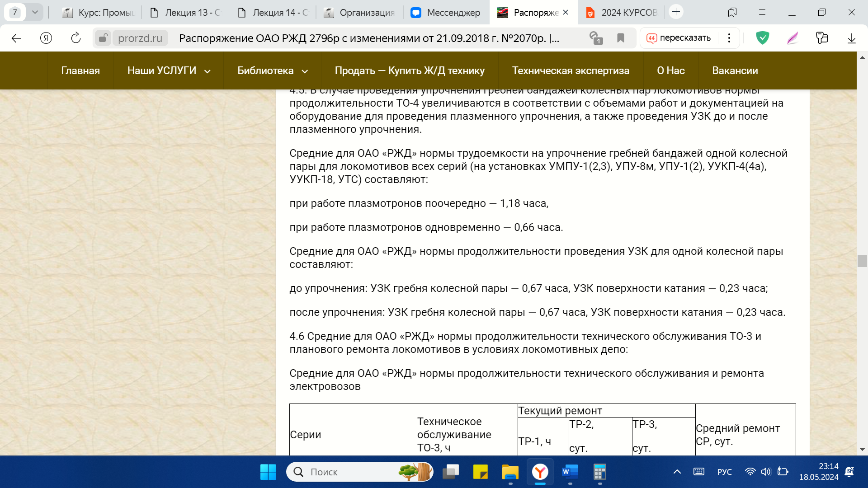
Task: Bookmark this page with bookmark icon
Action: coord(621,38)
